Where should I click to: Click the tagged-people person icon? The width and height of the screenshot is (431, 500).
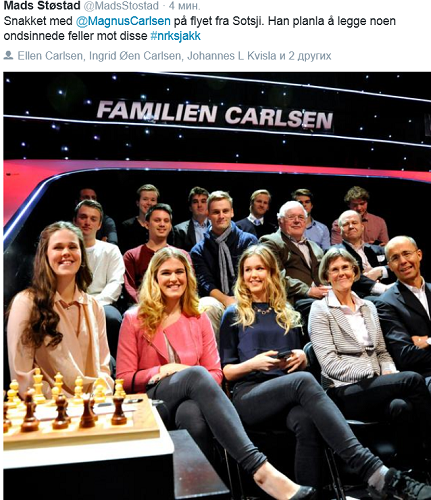pyautogui.click(x=8, y=55)
